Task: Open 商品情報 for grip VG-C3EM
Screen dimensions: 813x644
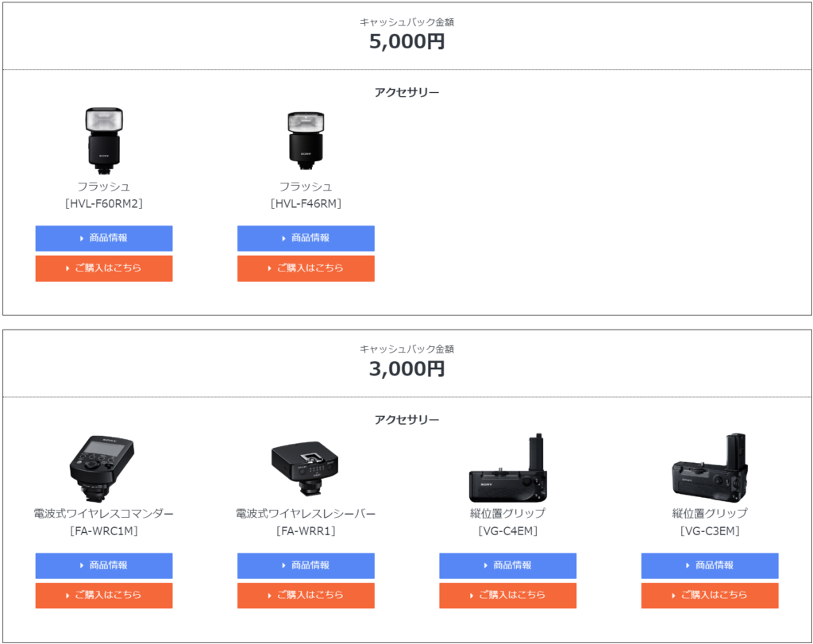Action: [710, 565]
